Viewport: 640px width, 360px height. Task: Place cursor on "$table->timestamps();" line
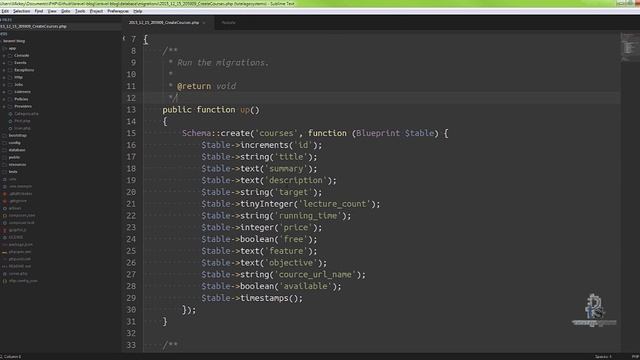click(252, 298)
